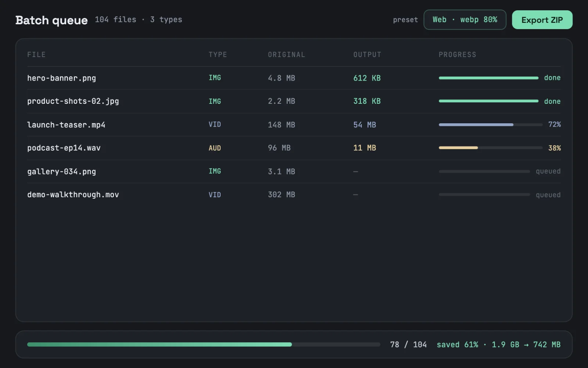Click the queued progress bar for demo-walkthrough.mov
588x368 pixels.
tap(484, 195)
